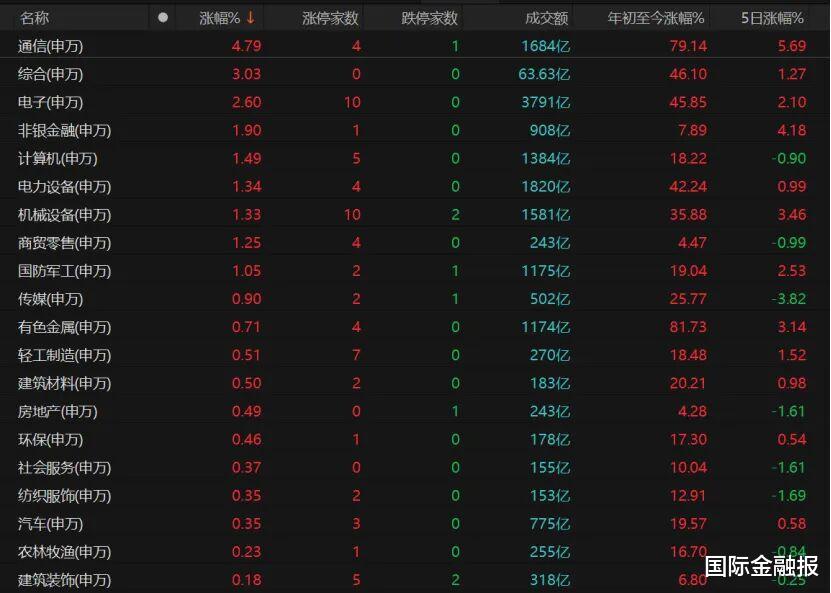Open the 轻工制造(申万) sector row
The image size is (831, 593).
416,355
